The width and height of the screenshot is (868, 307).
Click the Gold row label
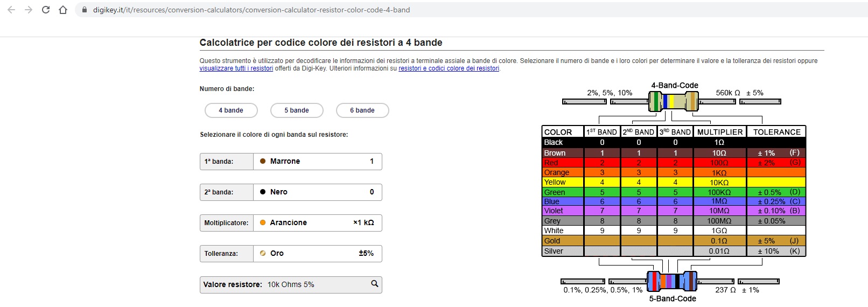pos(552,241)
